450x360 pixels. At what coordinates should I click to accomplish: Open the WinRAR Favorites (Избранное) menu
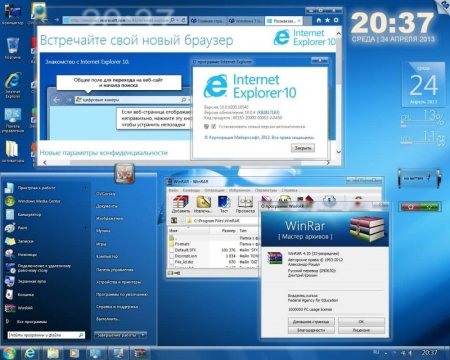[x=240, y=190]
